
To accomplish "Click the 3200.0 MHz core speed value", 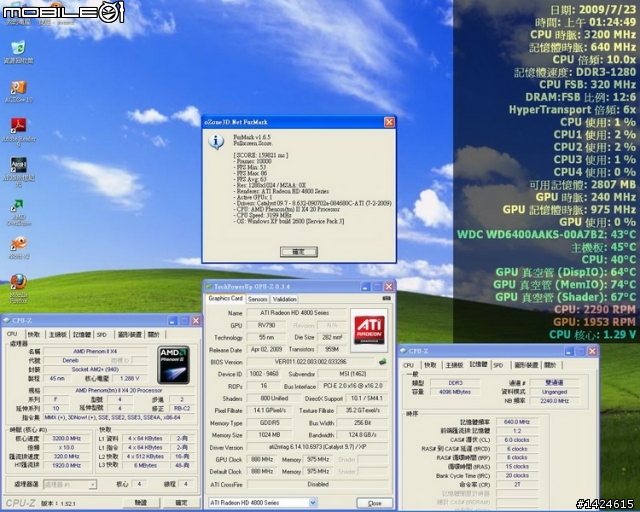I will (x=67, y=439).
